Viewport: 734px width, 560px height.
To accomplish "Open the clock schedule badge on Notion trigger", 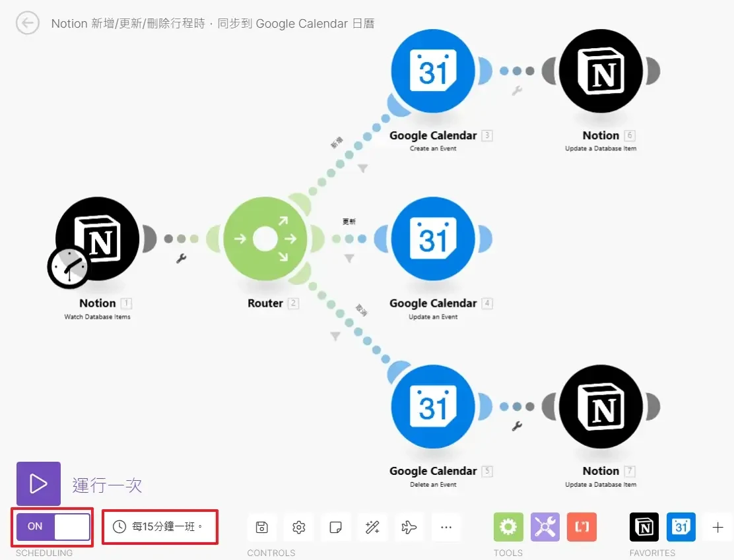I will point(69,268).
